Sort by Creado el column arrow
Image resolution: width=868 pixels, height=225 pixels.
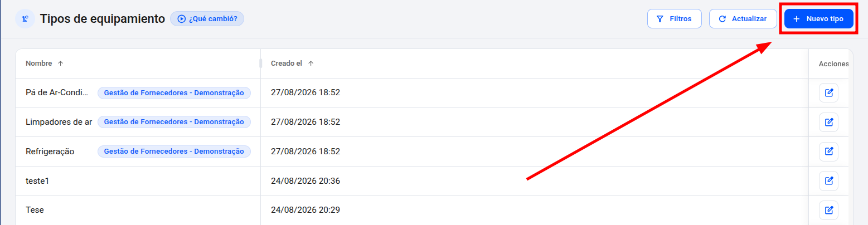pos(311,63)
